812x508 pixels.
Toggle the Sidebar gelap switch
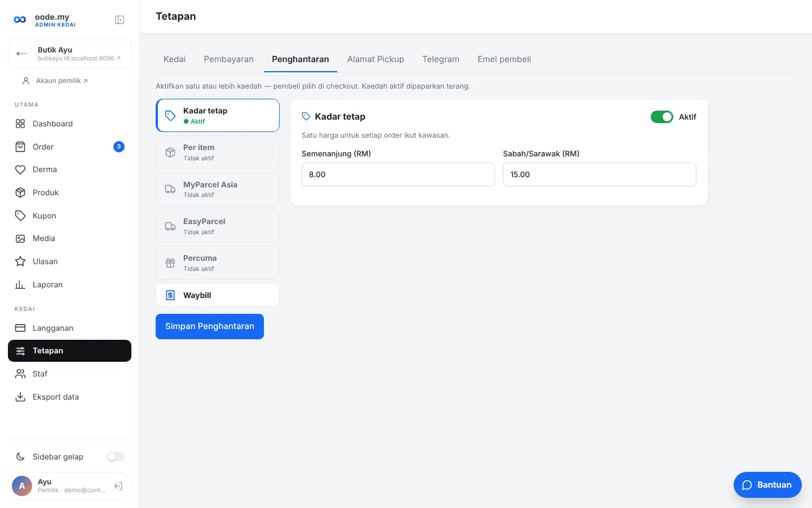[x=116, y=457]
